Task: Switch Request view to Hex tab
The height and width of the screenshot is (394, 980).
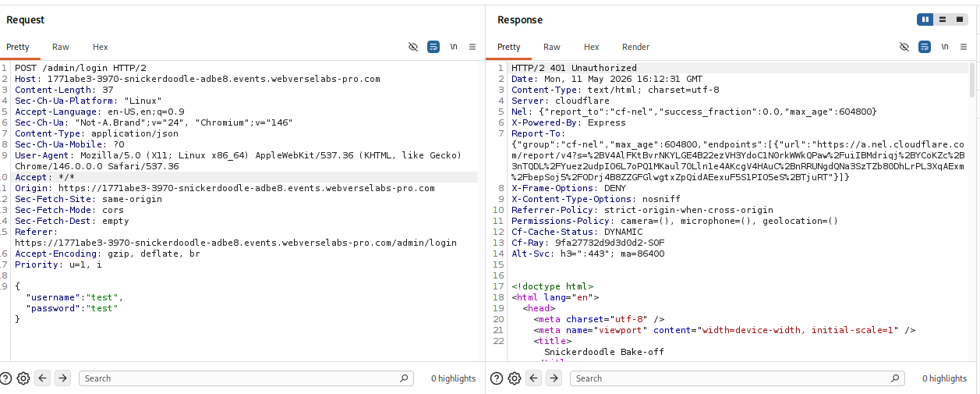Action: [x=100, y=47]
